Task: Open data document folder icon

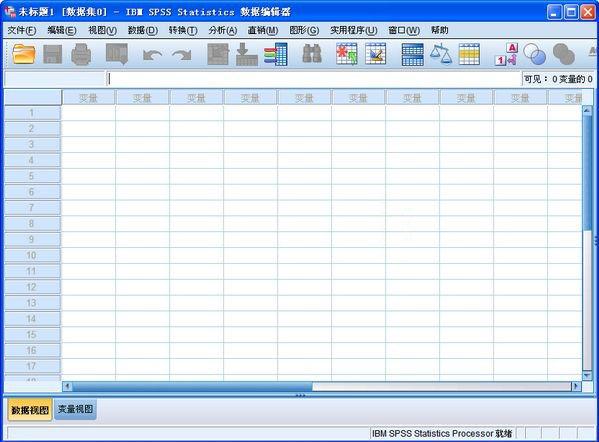Action: pos(24,54)
